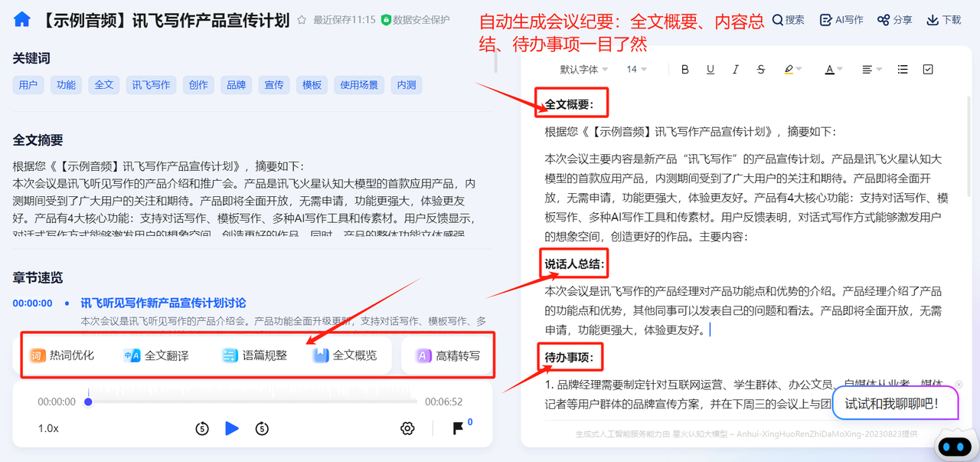
Task: Open the highlight color picker
Action: (792, 70)
